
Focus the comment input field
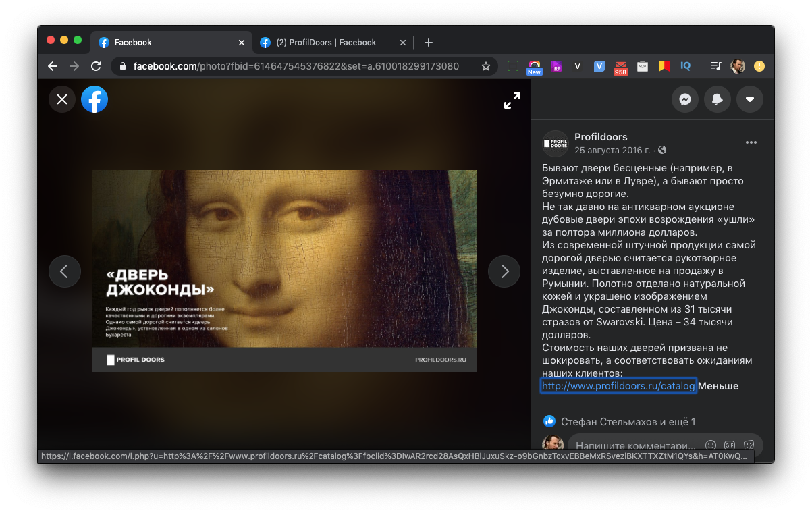(x=636, y=446)
